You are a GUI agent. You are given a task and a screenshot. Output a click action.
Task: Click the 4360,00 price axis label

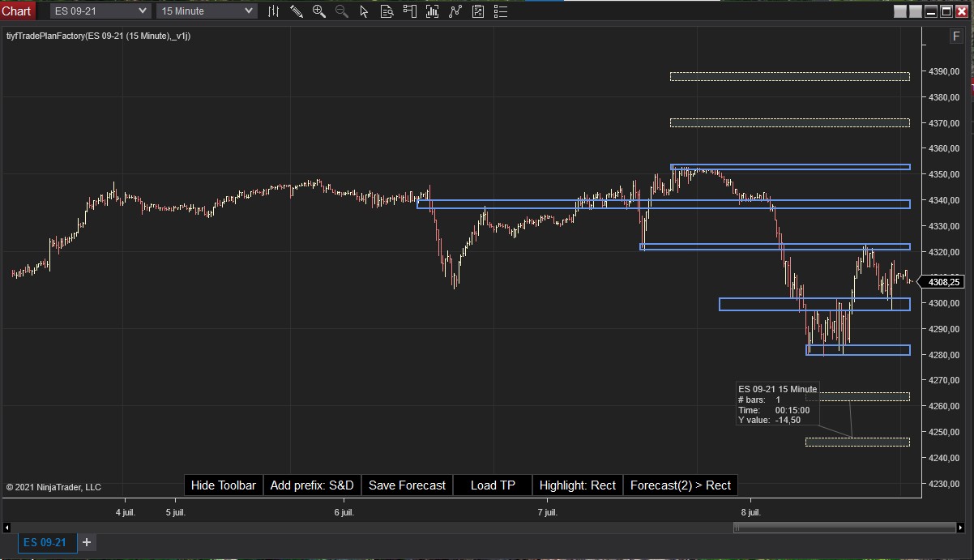tap(944, 148)
